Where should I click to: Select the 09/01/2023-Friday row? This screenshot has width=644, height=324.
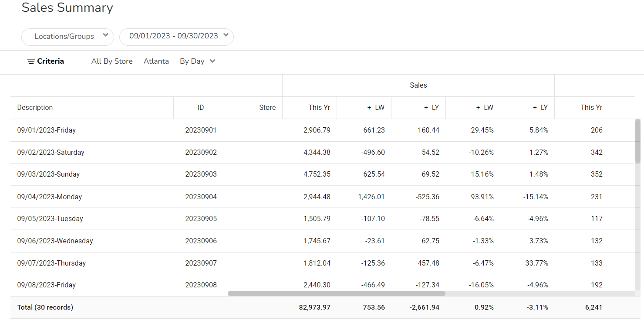[x=46, y=130]
